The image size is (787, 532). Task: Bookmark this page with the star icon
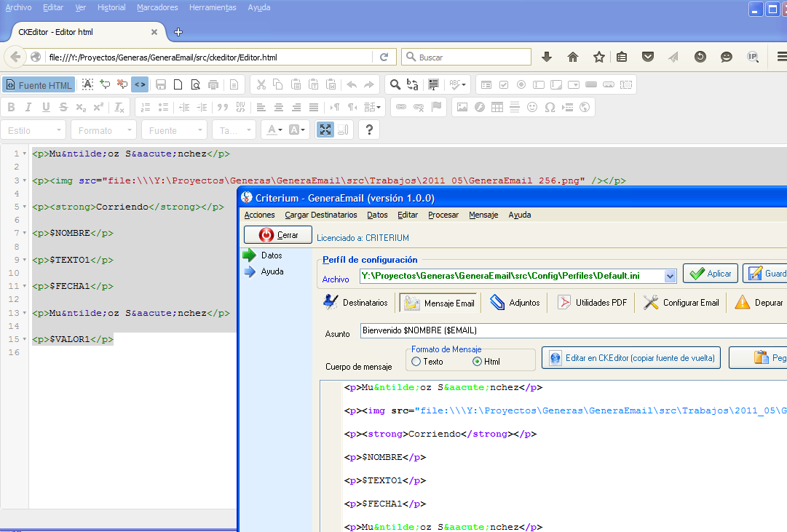pos(598,57)
